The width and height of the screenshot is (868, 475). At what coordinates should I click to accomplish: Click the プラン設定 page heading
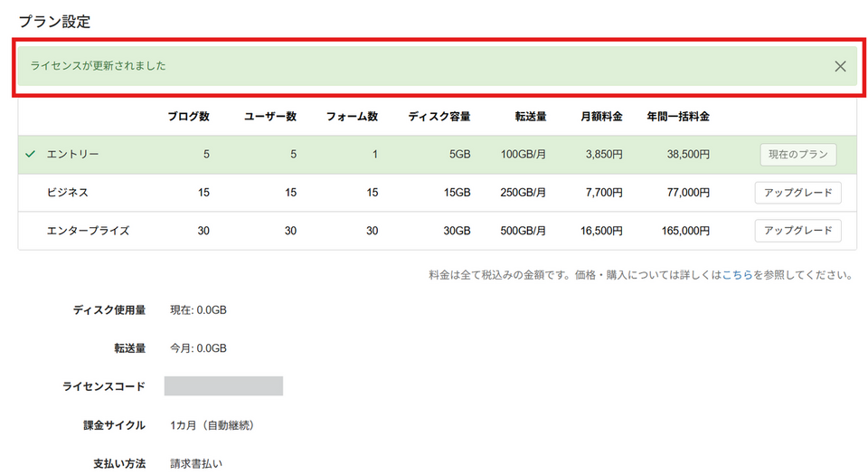coord(54,21)
